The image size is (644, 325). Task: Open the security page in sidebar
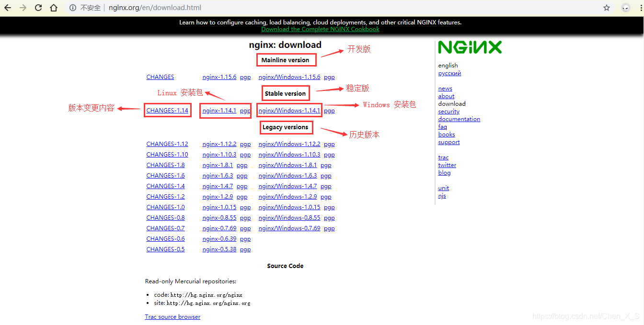pyautogui.click(x=448, y=112)
